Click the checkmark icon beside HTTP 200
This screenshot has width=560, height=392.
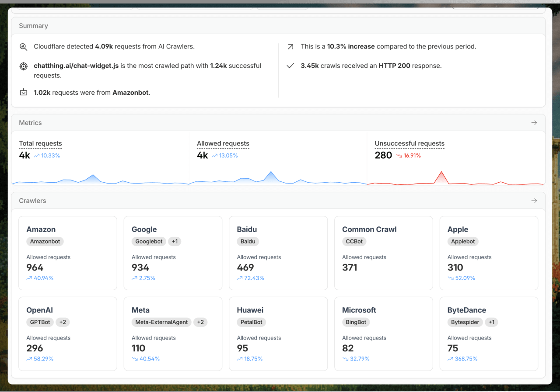(290, 66)
